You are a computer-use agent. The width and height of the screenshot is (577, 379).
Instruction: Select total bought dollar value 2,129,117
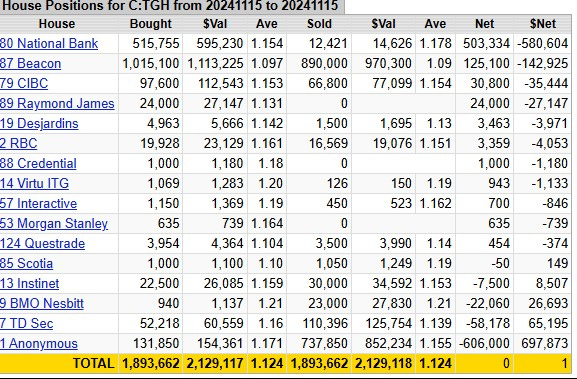coord(215,364)
